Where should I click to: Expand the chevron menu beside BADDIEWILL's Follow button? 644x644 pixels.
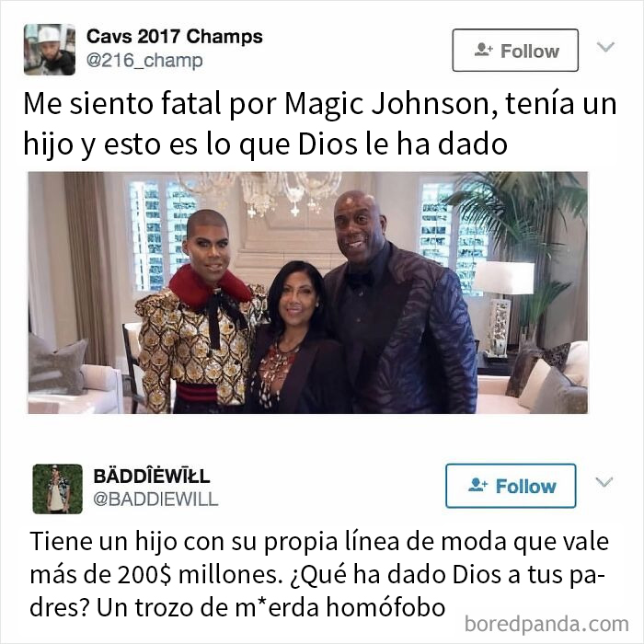(604, 481)
